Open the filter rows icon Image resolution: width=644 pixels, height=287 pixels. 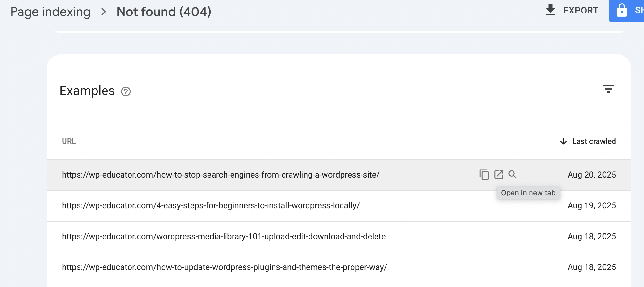click(x=608, y=89)
